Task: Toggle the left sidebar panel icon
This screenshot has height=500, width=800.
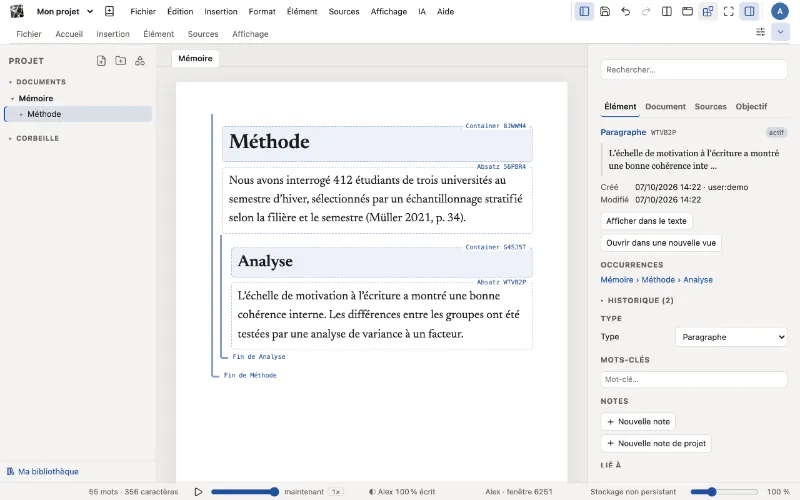Action: [x=584, y=11]
